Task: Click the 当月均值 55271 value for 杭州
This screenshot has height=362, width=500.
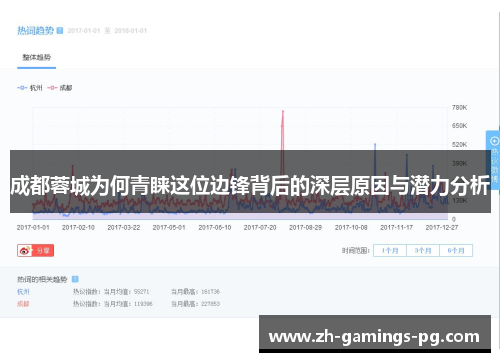Action: 141,292
